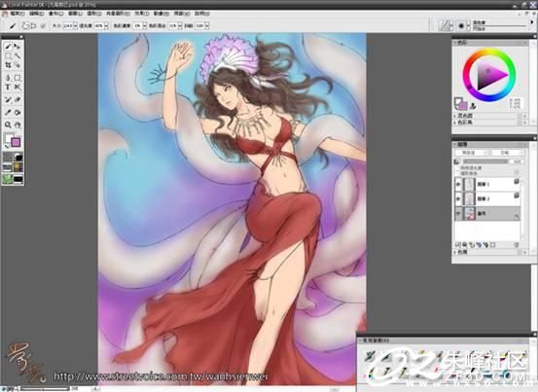
Task: Open the green look selector in the toolbox
Action: (8, 179)
